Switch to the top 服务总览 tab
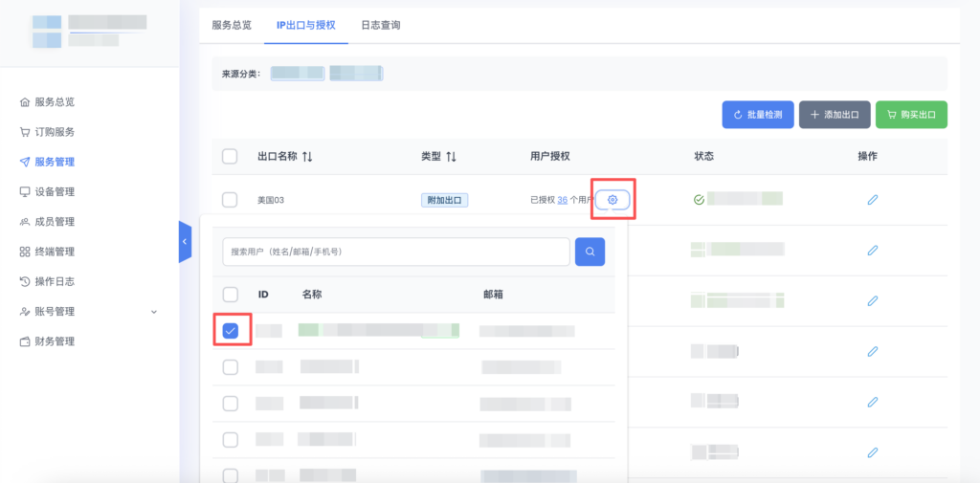The image size is (980, 483). tap(231, 25)
